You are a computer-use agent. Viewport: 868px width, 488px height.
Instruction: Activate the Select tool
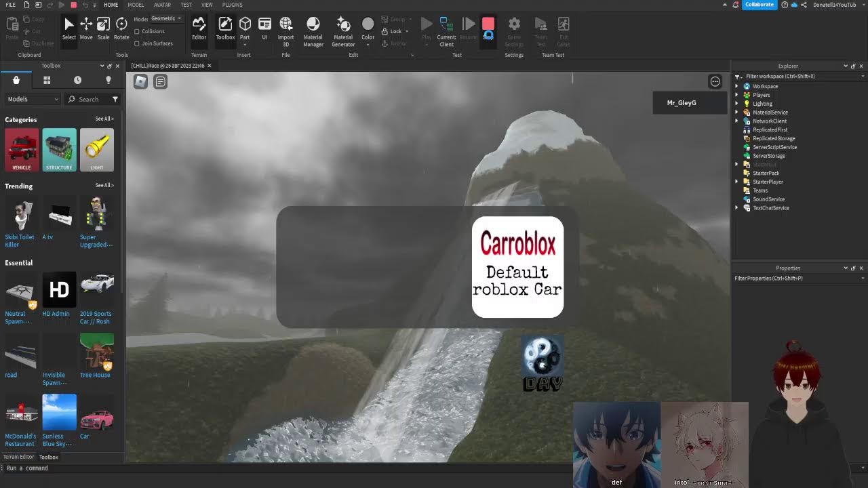pos(68,28)
